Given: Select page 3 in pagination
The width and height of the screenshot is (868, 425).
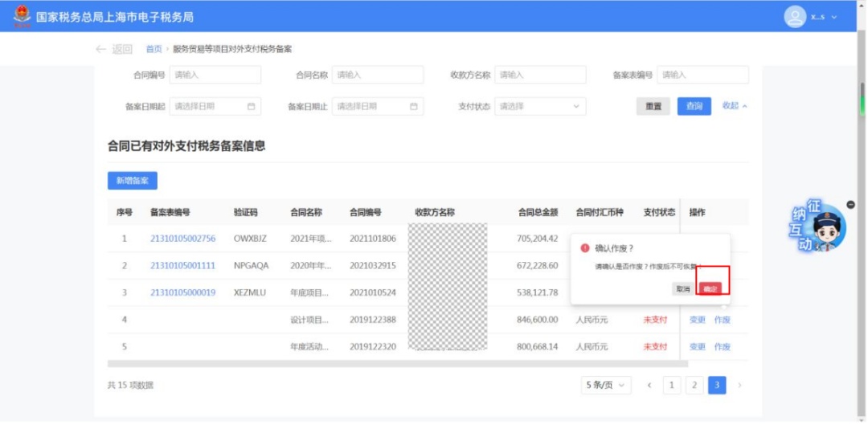Looking at the screenshot, I should coord(717,385).
